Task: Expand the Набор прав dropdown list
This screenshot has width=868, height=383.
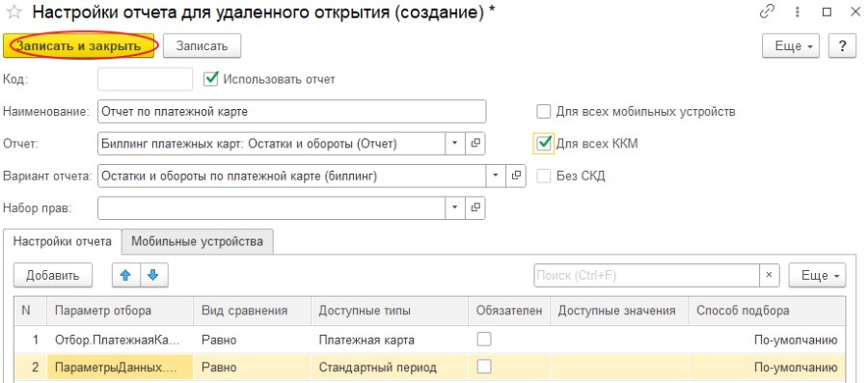Action: click(x=455, y=207)
